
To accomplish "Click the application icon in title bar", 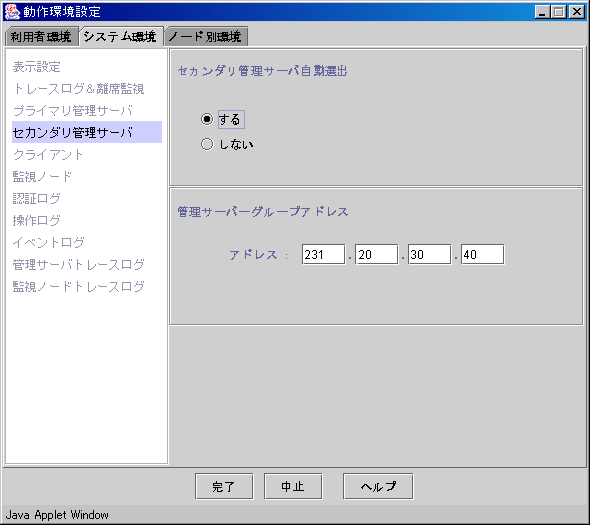I will coord(12,12).
